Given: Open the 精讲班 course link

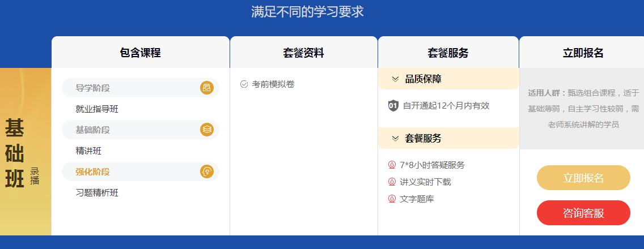Looking at the screenshot, I should (x=88, y=151).
